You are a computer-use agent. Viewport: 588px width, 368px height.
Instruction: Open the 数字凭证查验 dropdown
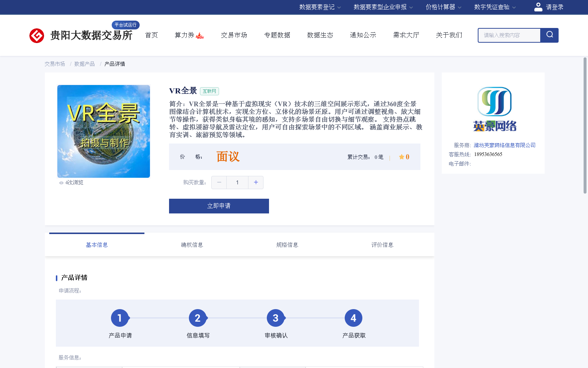(x=495, y=7)
